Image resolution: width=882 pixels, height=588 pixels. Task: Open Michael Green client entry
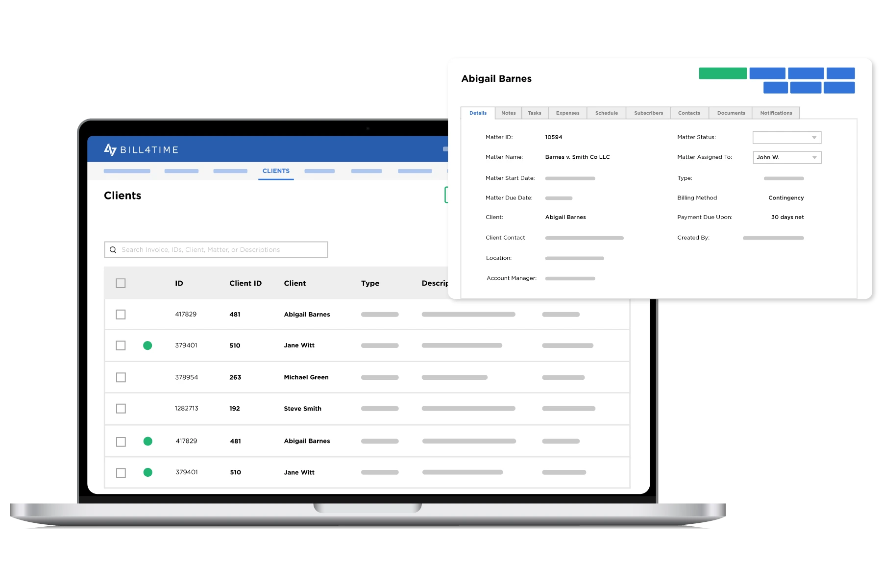[306, 377]
